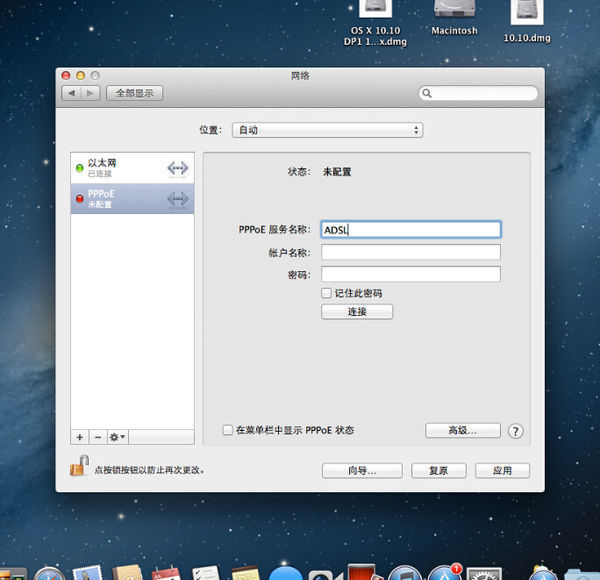Click the 帐户名称 input field
Viewport: 600px width, 580px height.
(410, 252)
